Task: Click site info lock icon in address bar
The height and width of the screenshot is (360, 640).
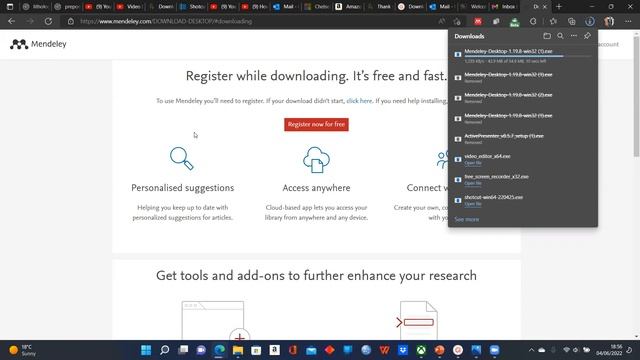Action: pos(71,21)
